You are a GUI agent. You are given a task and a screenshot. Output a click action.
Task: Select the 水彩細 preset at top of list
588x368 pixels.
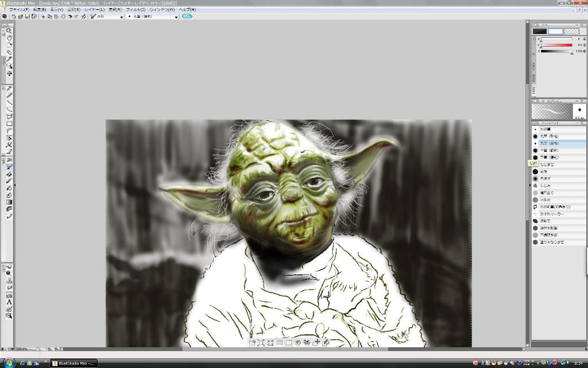click(559, 129)
